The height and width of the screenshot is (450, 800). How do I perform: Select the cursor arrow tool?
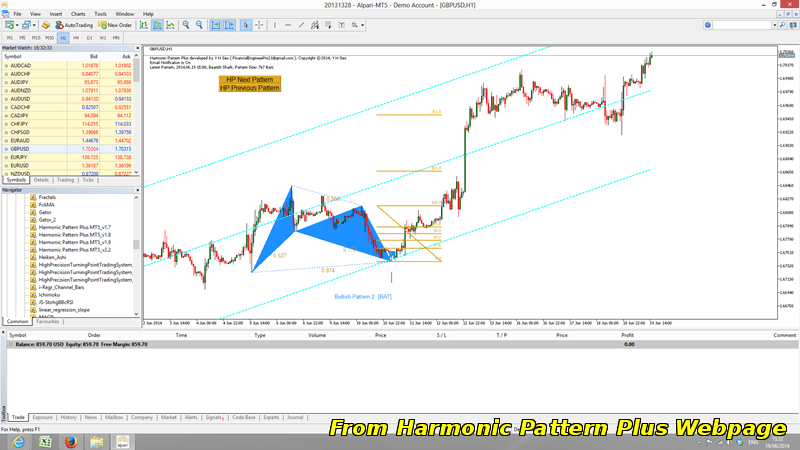[245, 25]
